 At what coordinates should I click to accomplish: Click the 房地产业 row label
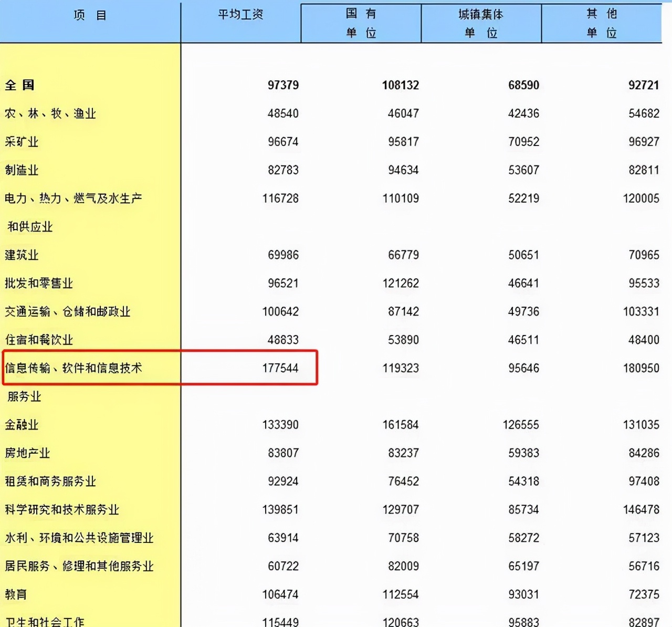pyautogui.click(x=29, y=453)
